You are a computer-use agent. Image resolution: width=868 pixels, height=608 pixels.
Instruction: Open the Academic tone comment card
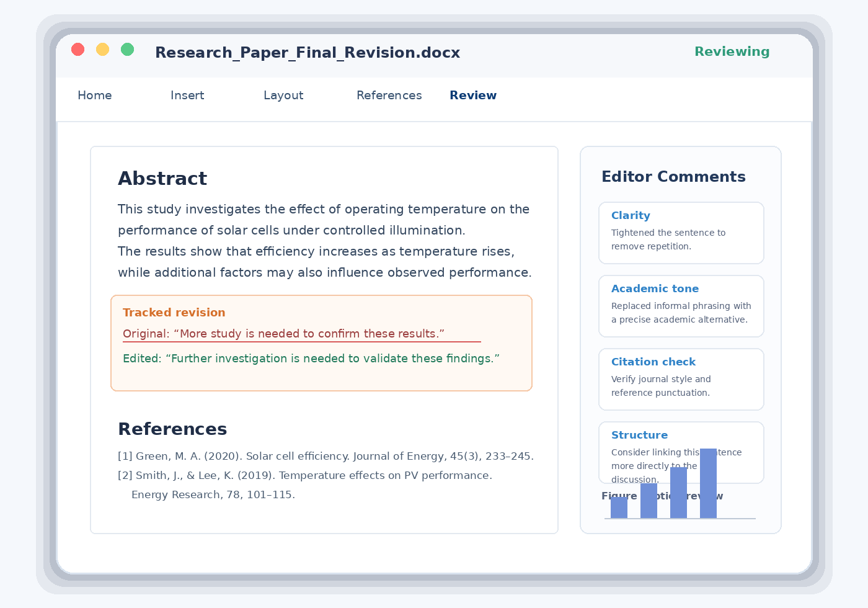[681, 306]
